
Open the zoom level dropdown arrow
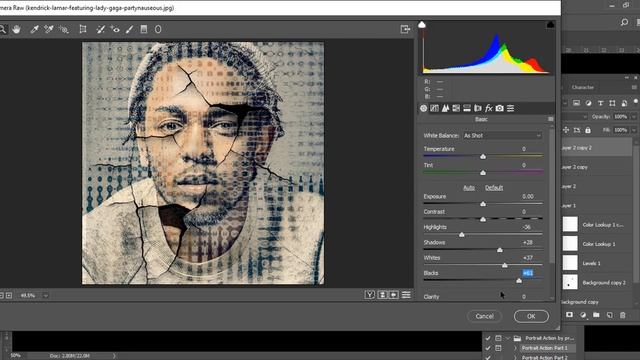click(45, 296)
